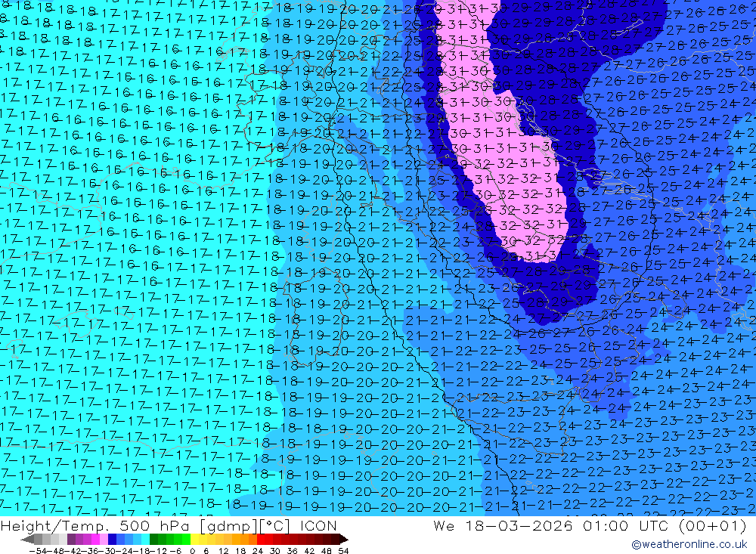
Task: Select the dark green legend swatch near -12
Action: tap(153, 540)
